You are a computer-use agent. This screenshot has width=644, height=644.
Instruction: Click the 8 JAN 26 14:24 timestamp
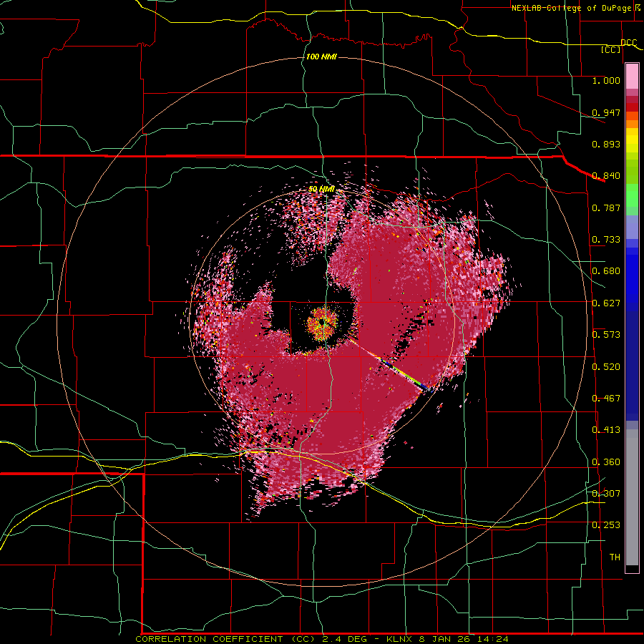(464, 639)
